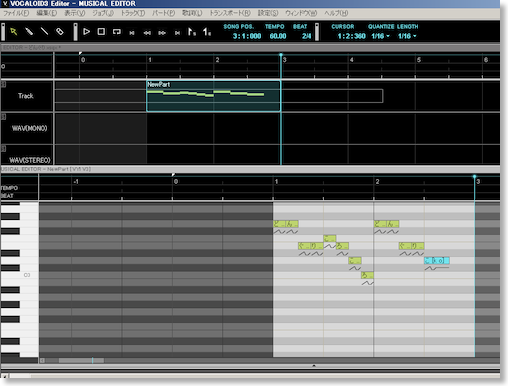Expand the control panel with the up arrow
The height and width of the screenshot is (386, 508).
click(314, 366)
